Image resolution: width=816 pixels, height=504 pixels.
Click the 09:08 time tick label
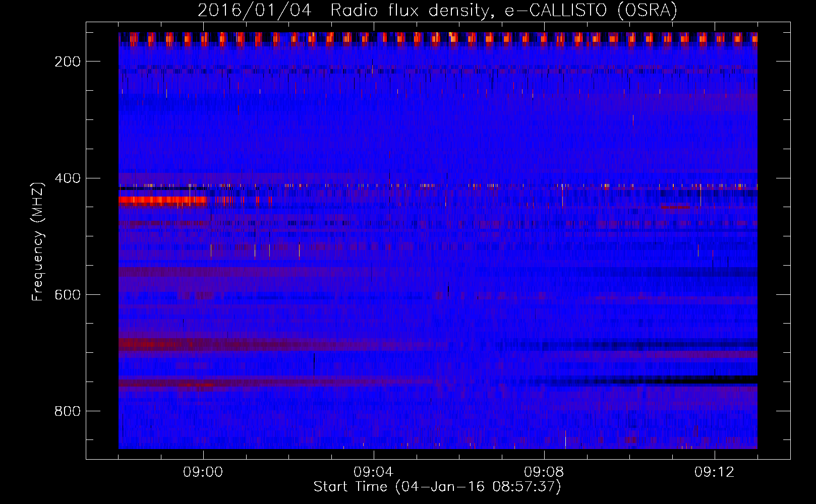(x=544, y=472)
